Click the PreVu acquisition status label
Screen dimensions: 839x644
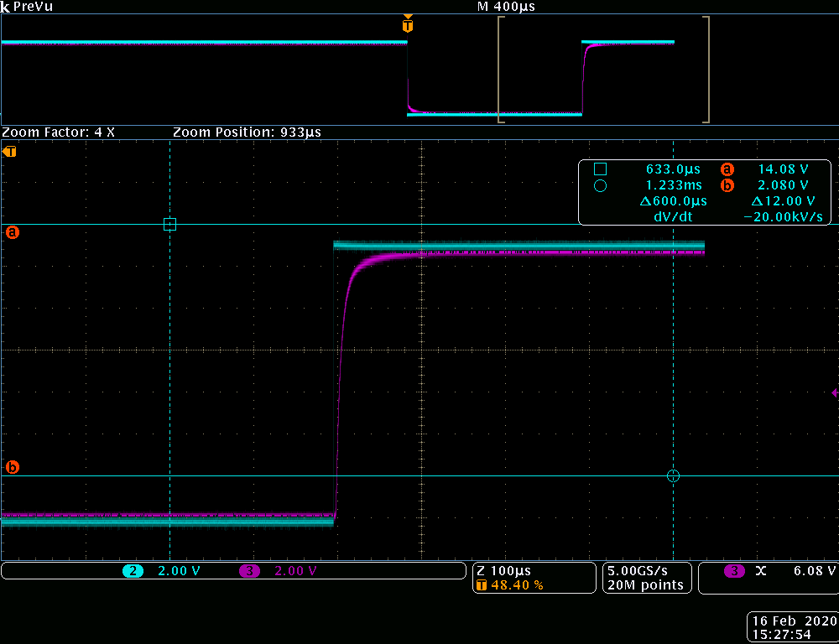(34, 7)
